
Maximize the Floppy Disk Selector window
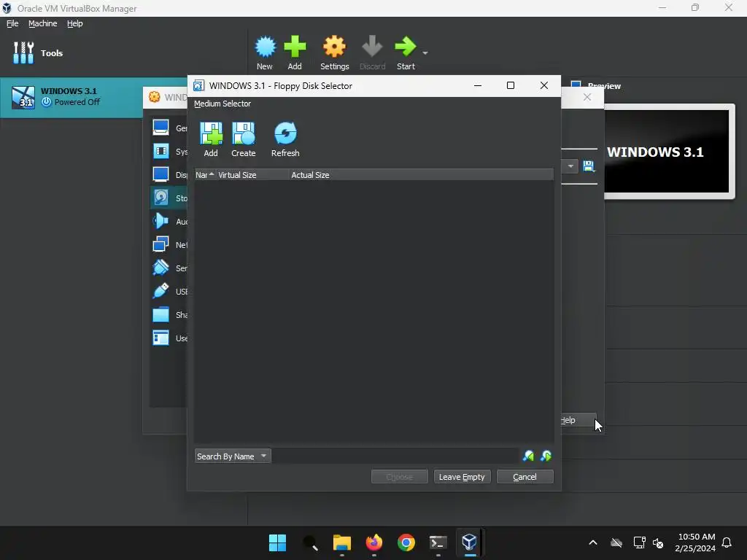pyautogui.click(x=510, y=86)
